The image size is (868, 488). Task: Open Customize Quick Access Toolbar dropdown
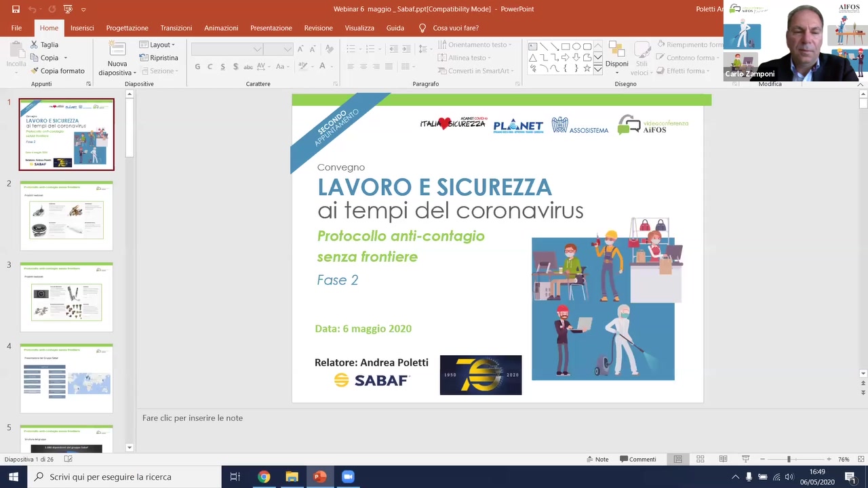83,9
